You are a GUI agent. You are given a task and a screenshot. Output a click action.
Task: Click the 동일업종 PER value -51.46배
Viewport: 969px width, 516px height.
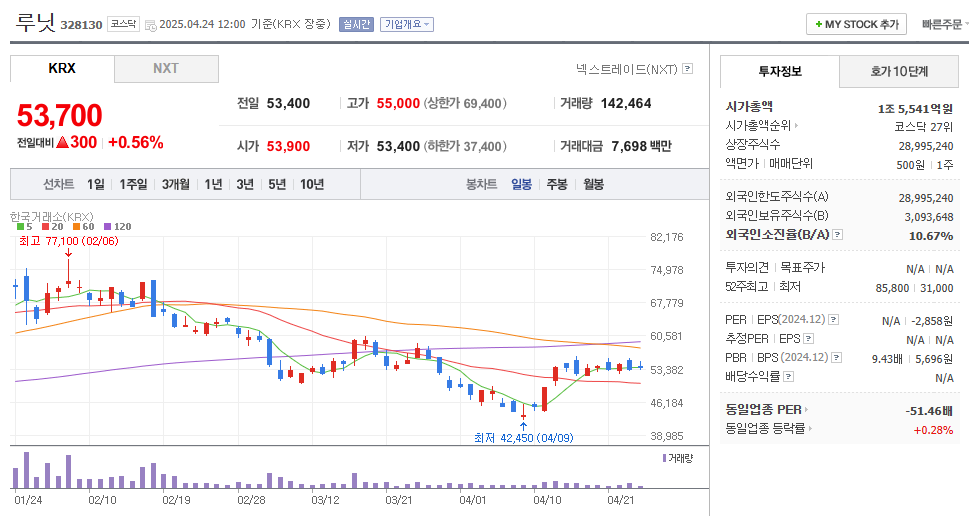929,411
